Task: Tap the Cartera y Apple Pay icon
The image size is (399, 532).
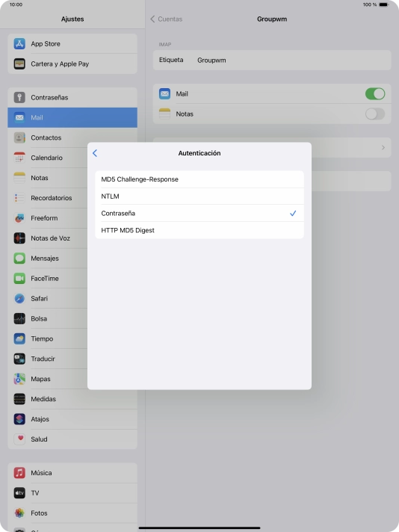Action: [x=19, y=64]
